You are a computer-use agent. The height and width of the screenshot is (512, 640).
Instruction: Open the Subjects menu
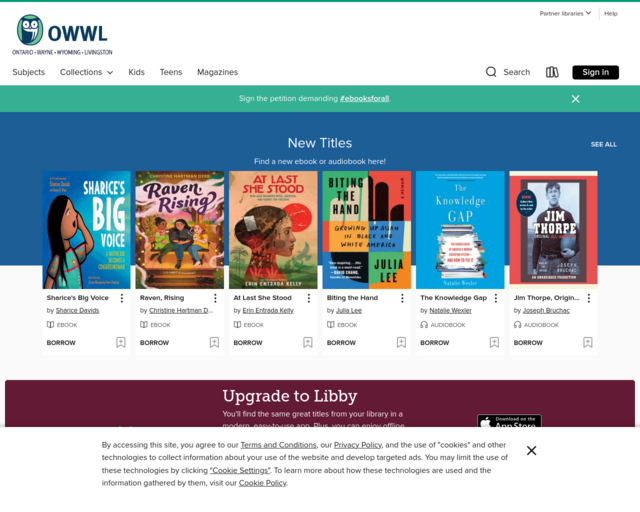29,72
